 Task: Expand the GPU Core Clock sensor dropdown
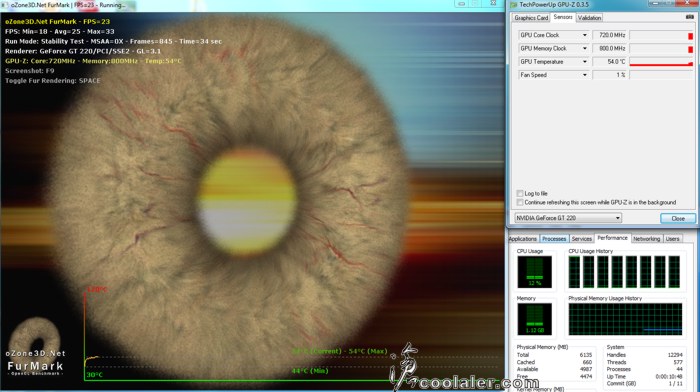584,35
